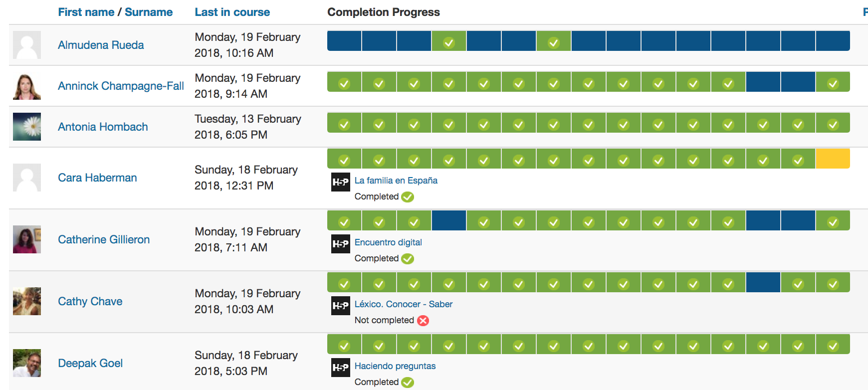Click the lone blue block in Cathy Chave's progress bar
The height and width of the screenshot is (390, 868).
763,282
